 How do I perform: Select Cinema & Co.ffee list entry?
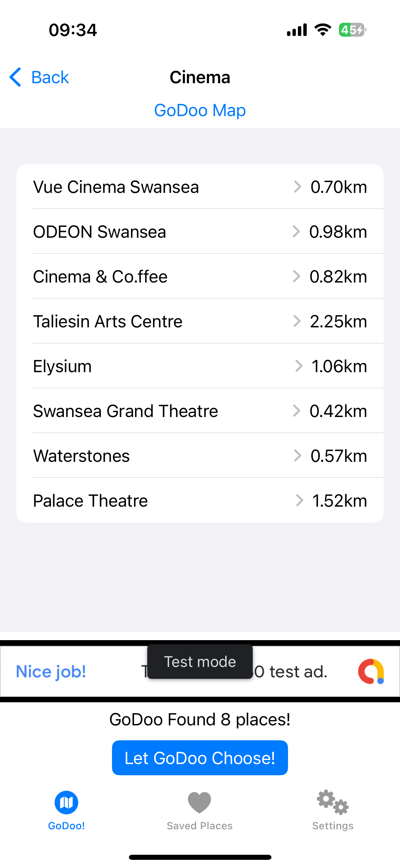[x=100, y=276]
